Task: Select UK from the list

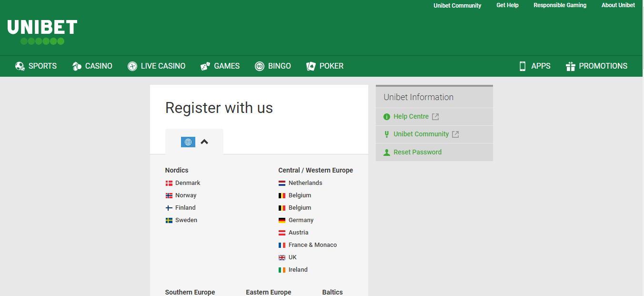Action: (292, 257)
